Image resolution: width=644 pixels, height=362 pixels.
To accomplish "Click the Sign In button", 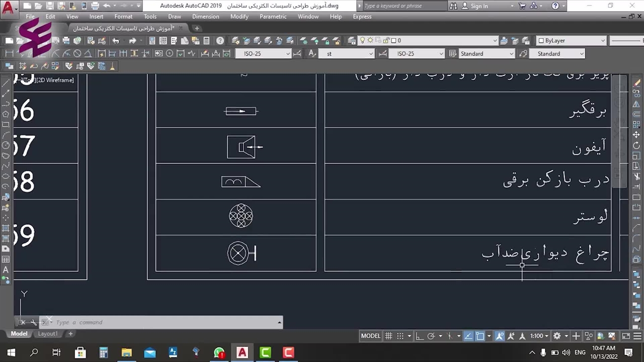I will pyautogui.click(x=479, y=6).
